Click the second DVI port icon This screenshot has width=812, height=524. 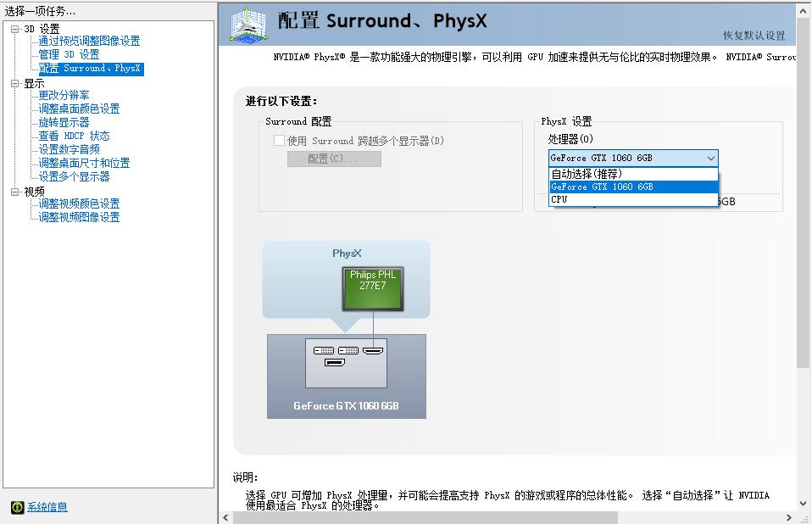tap(348, 350)
